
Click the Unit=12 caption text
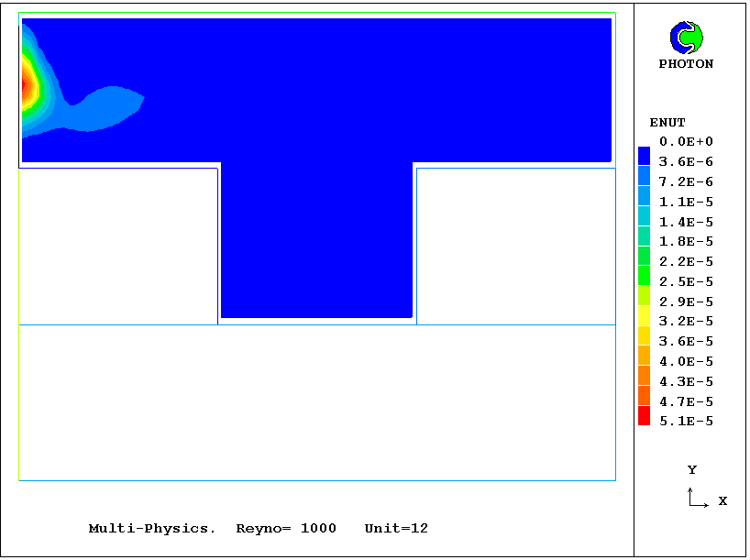point(396,529)
